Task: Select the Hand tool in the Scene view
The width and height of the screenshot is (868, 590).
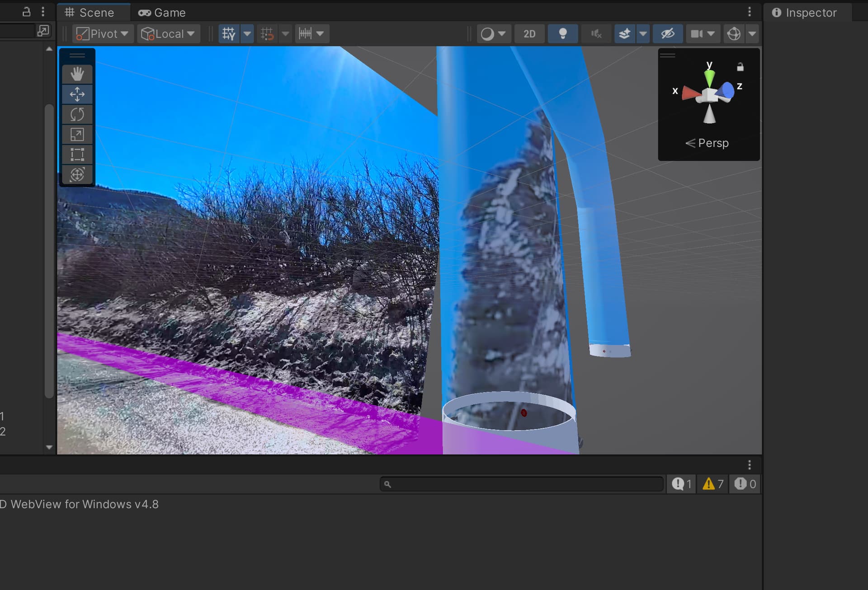Action: coord(77,74)
